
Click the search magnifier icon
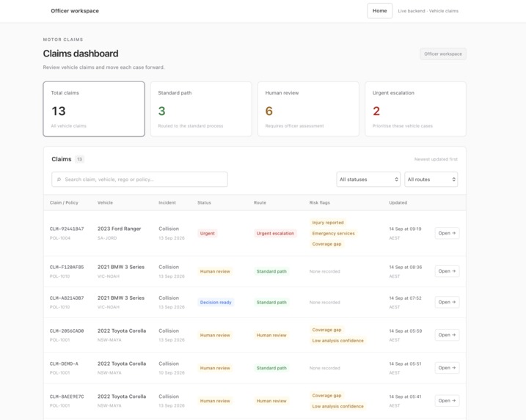(x=59, y=180)
